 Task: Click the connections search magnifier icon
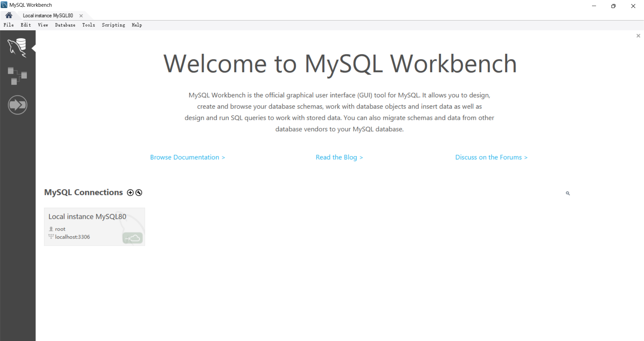(x=568, y=193)
